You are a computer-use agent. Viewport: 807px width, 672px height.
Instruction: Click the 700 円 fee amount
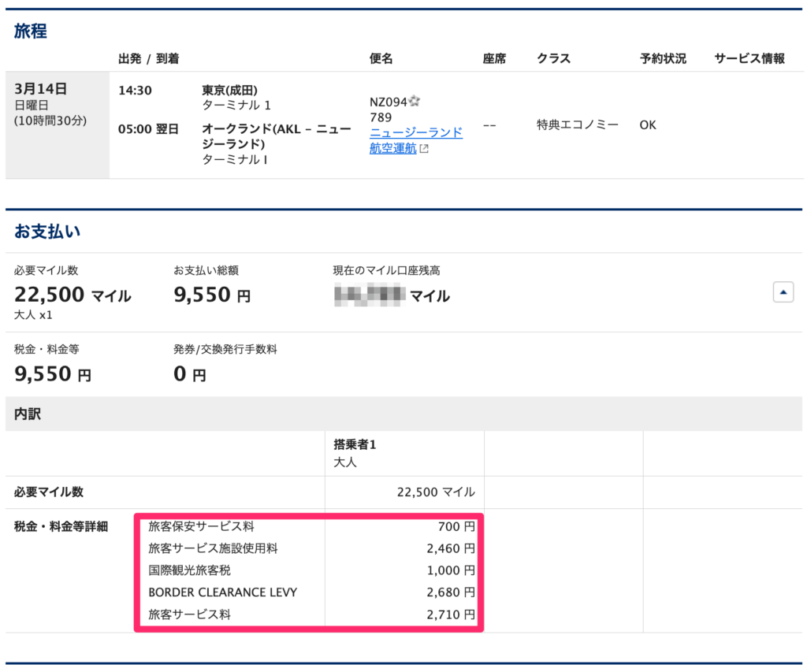(456, 526)
